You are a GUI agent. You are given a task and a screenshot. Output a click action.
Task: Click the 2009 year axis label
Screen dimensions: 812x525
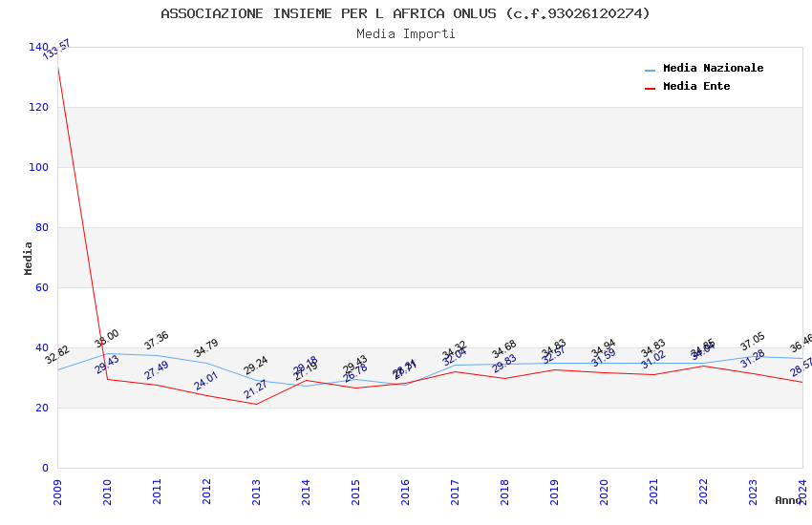pyautogui.click(x=57, y=492)
